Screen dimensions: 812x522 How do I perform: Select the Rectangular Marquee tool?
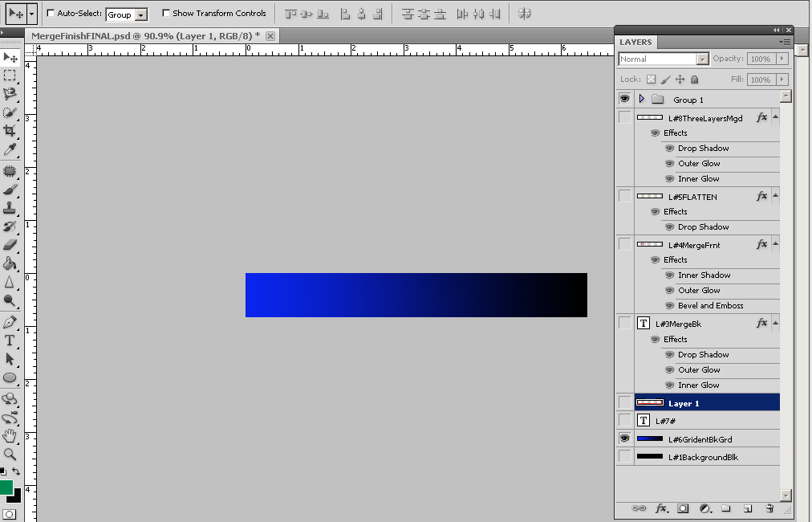coord(10,75)
